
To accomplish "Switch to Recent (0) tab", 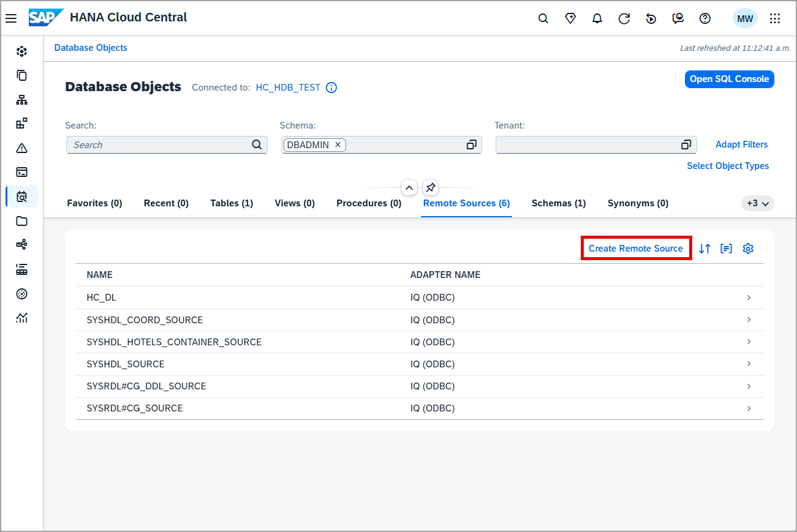I will point(166,203).
